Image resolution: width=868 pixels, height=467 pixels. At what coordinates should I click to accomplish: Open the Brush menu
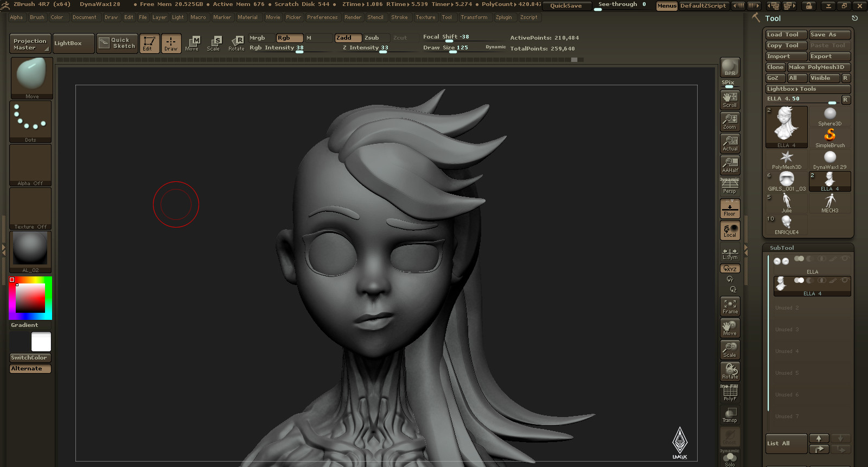37,17
